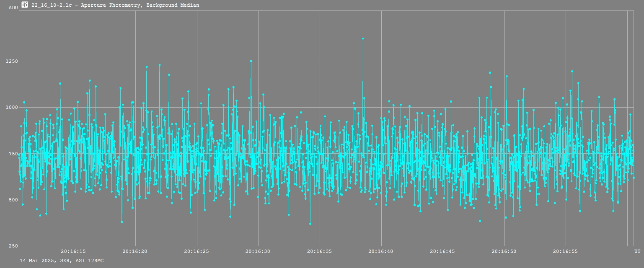Click the 20:16:20 time axis label
644x268 pixels.
click(x=135, y=252)
